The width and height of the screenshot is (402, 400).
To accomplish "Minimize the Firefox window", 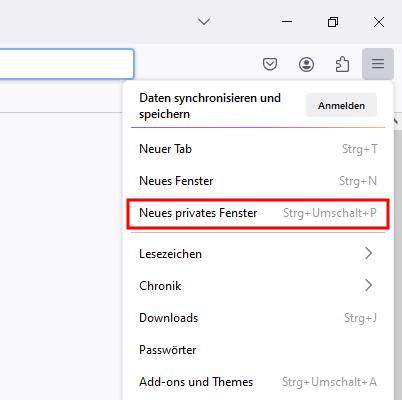I will tap(287, 22).
